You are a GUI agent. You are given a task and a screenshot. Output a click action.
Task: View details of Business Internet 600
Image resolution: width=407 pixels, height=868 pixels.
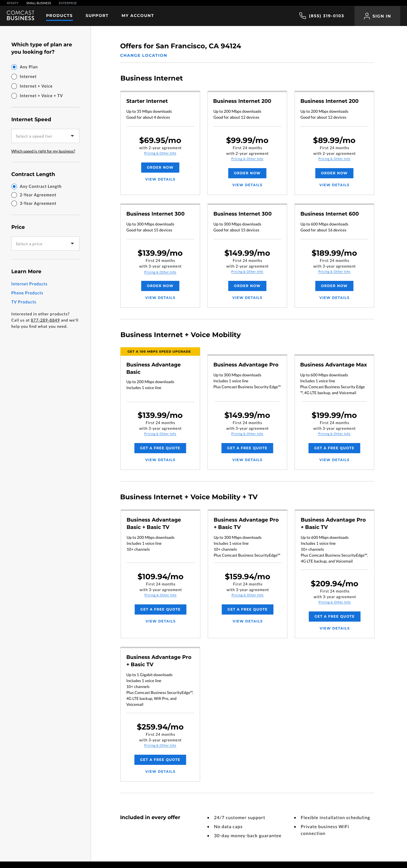click(x=334, y=298)
